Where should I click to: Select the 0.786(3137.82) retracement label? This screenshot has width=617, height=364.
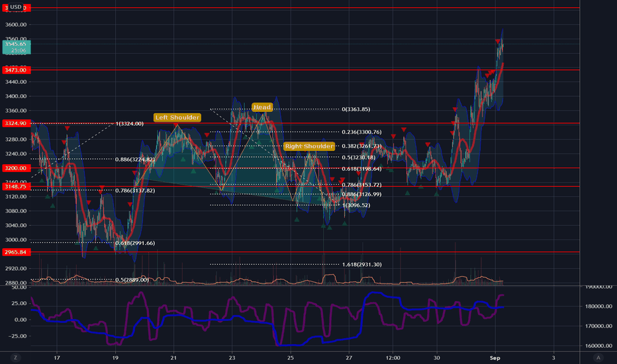135,191
